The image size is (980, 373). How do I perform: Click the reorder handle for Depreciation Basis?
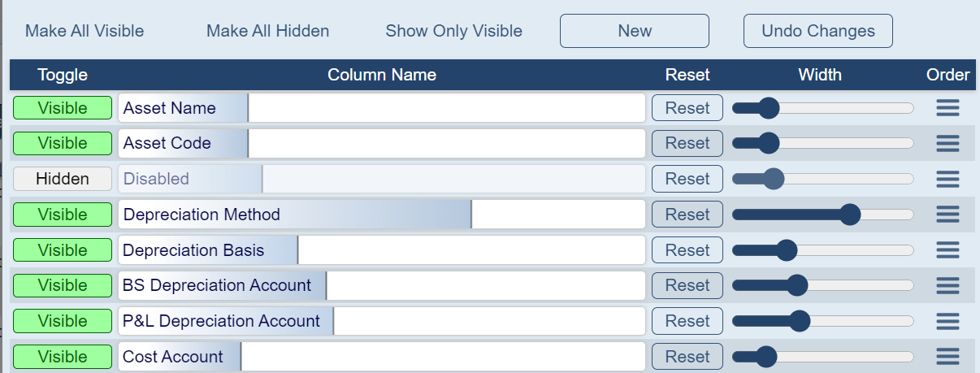947,250
